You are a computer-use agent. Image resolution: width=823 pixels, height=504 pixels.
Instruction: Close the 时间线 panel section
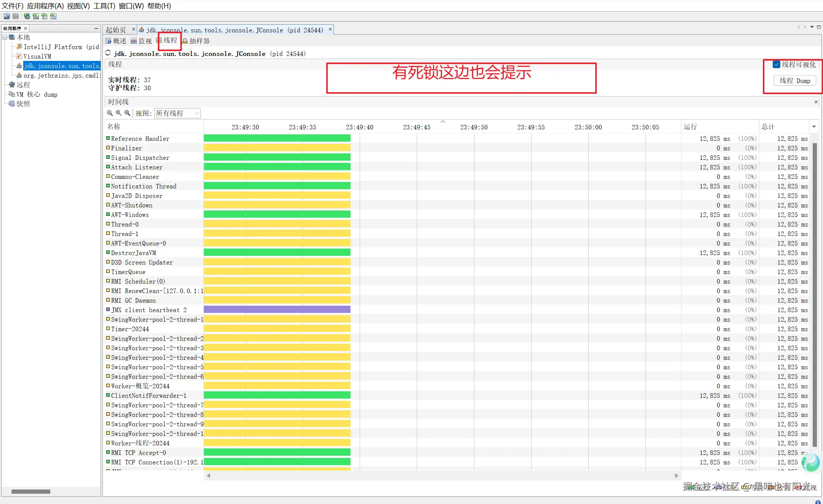click(x=816, y=102)
